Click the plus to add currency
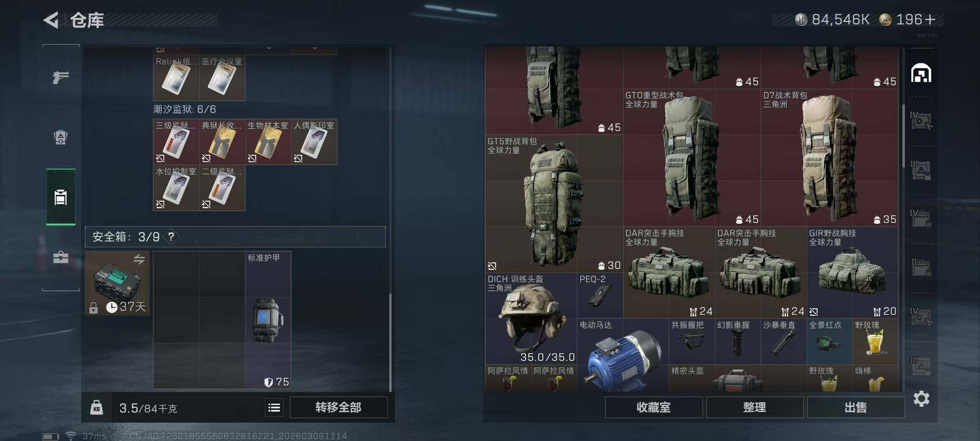 tap(930, 20)
